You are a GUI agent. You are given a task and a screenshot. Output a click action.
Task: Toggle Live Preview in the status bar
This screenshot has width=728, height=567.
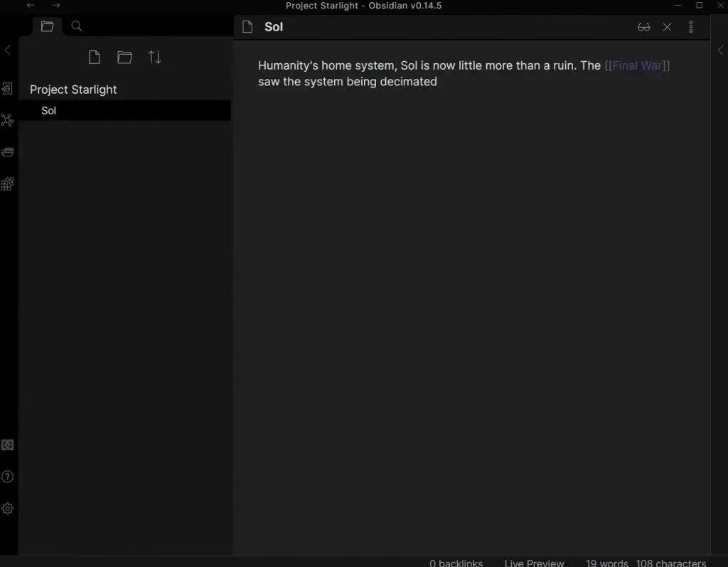[534, 562]
